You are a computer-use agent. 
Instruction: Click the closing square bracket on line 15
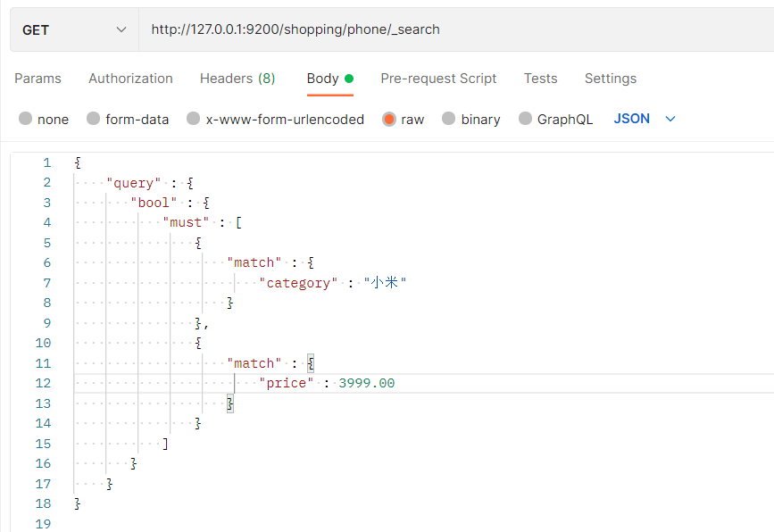pyautogui.click(x=165, y=444)
